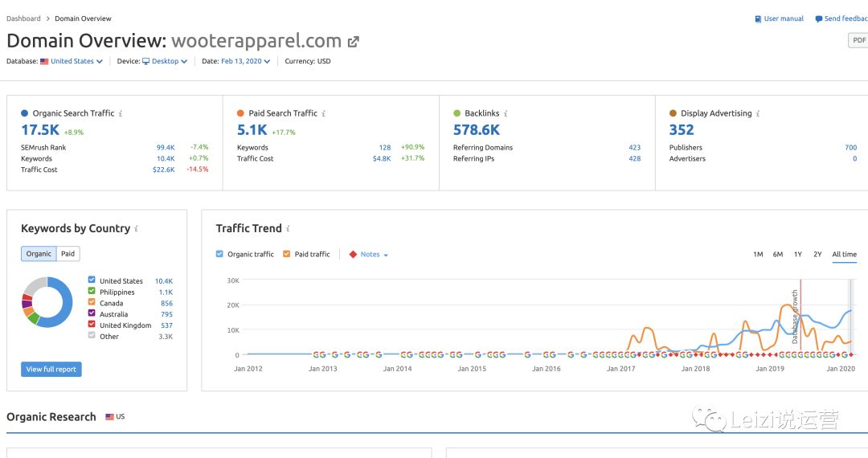The height and width of the screenshot is (458, 868).
Task: Click organic Keywords value 10.4K in traffic card
Action: coord(166,159)
